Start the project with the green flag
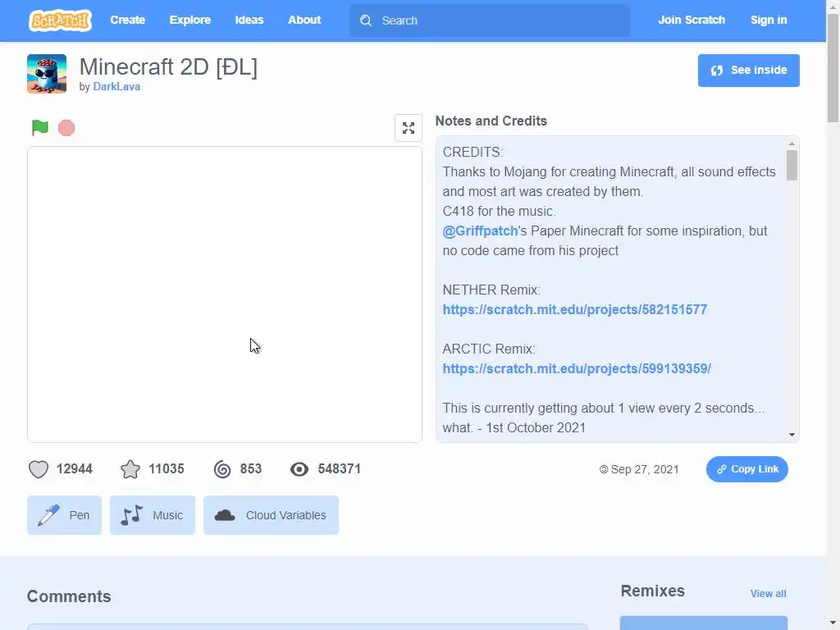Screen dimensions: 840x630 39,127
